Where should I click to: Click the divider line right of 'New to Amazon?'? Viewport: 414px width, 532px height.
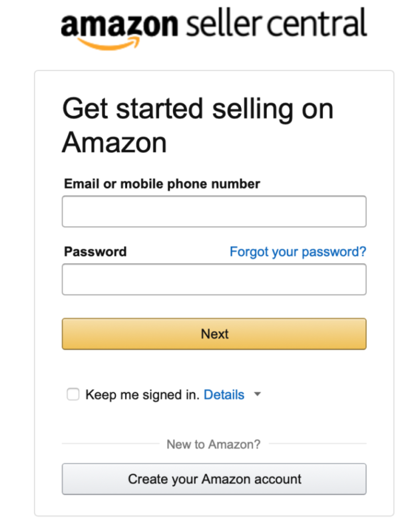point(317,444)
